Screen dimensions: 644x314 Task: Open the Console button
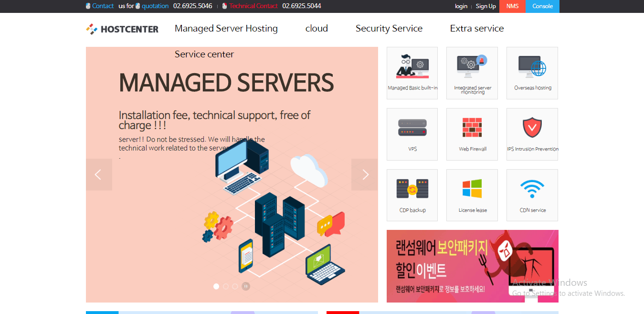pyautogui.click(x=542, y=6)
